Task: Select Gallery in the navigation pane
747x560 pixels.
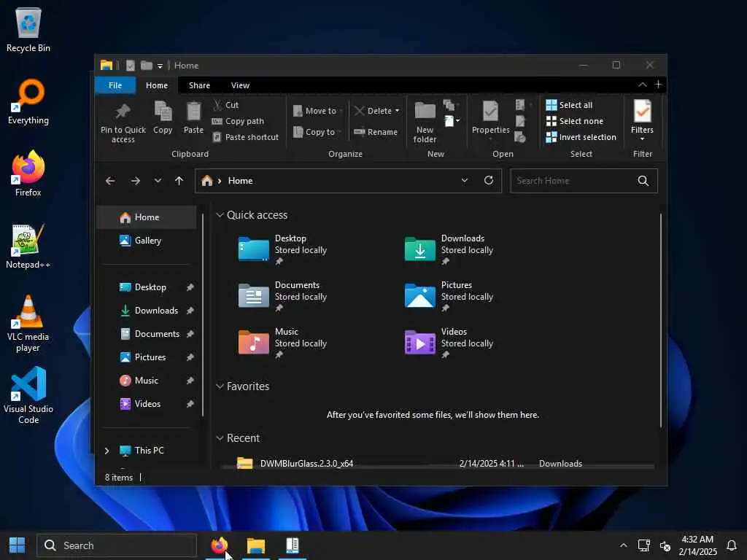Action: [x=146, y=241]
